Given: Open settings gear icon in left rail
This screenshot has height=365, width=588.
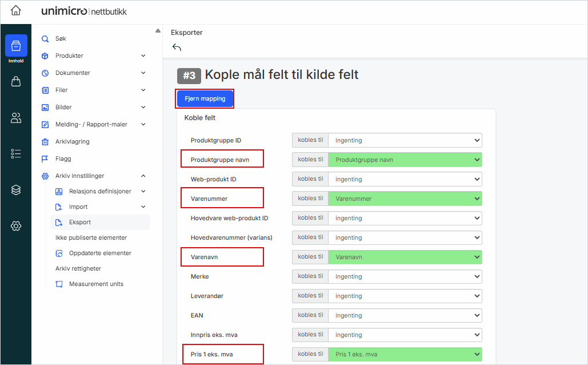Looking at the screenshot, I should click(x=16, y=226).
